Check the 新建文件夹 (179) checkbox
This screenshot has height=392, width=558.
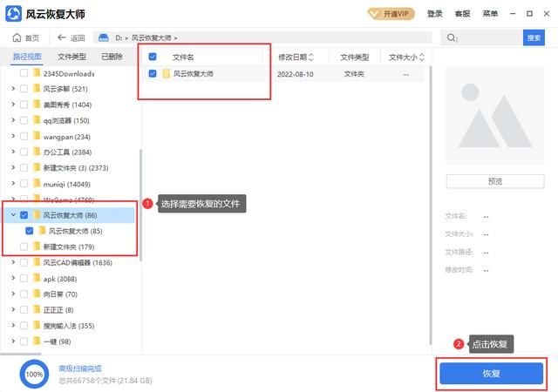[x=24, y=247]
